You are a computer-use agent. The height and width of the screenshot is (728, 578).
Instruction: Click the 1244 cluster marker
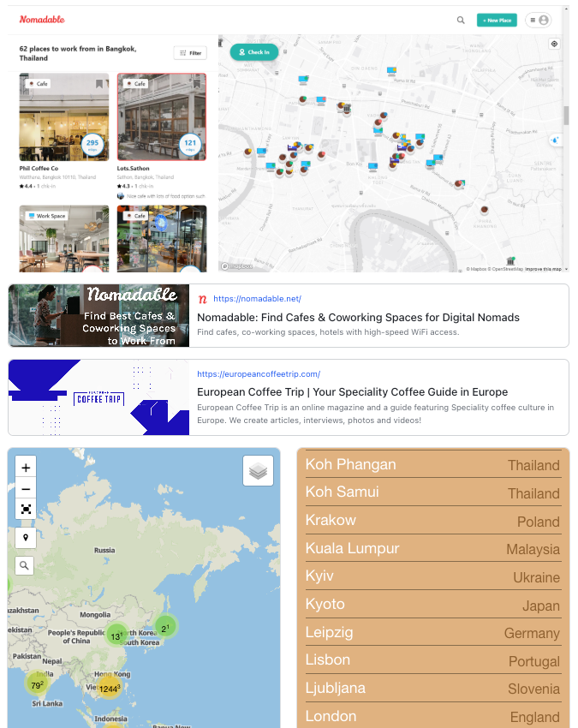109,689
